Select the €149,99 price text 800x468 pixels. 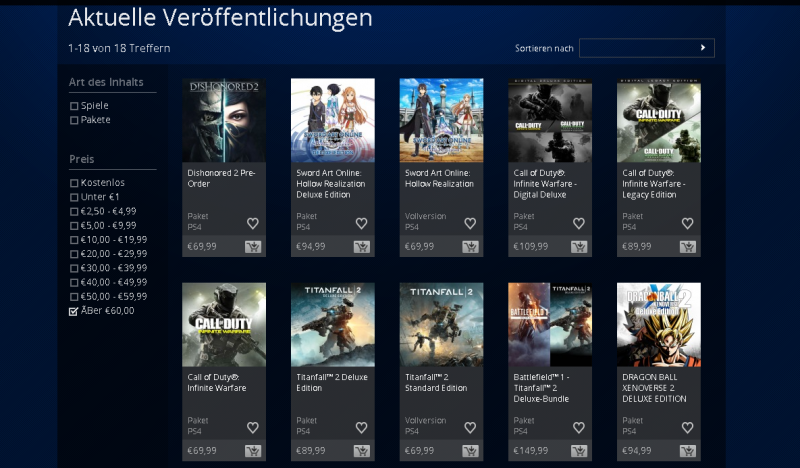tap(531, 451)
